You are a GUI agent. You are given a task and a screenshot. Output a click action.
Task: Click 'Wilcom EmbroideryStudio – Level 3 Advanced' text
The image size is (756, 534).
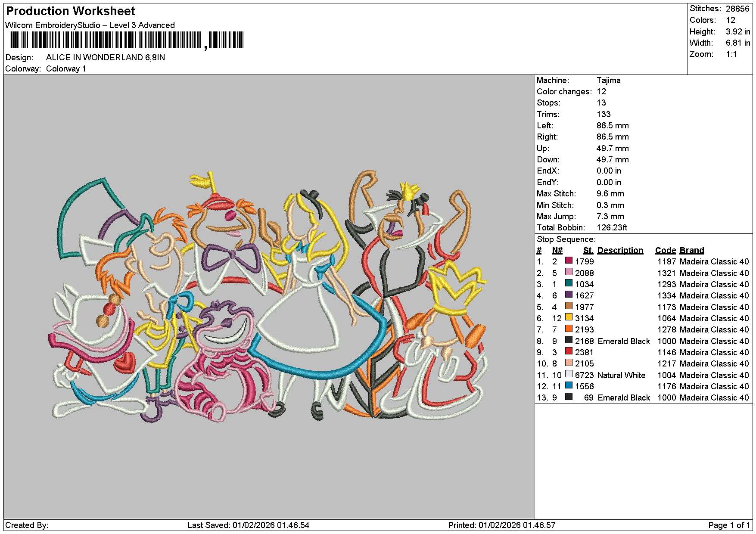pyautogui.click(x=90, y=25)
